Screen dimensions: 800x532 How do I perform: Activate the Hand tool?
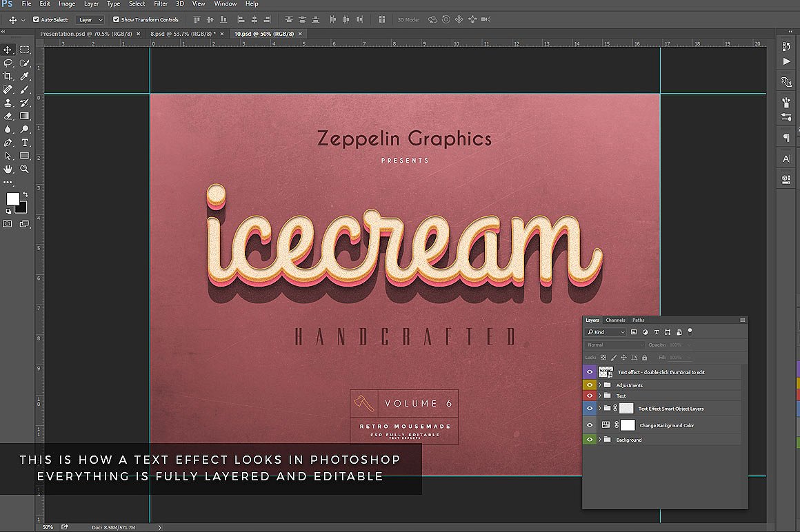8,167
